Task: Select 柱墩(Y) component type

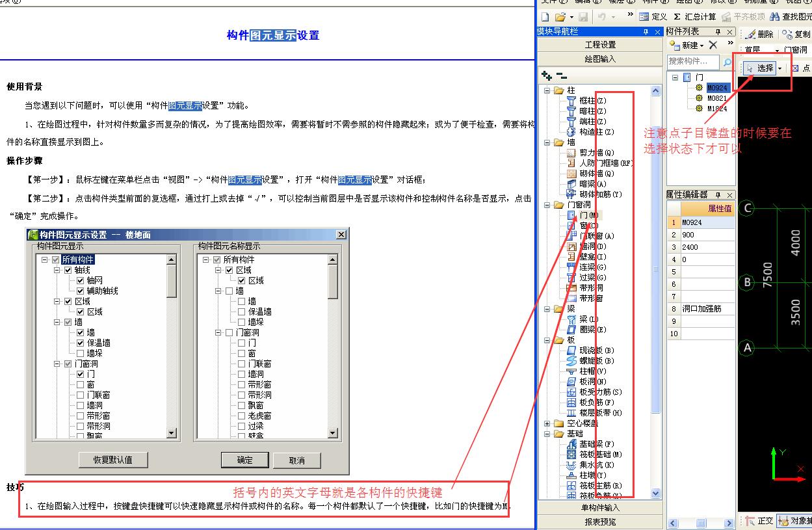Action: (x=586, y=475)
